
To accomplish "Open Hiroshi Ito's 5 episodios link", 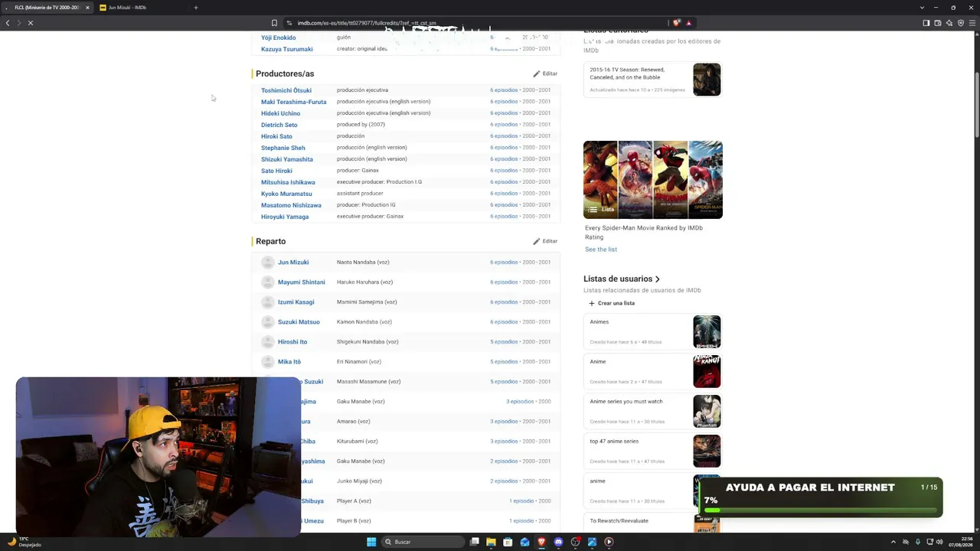I will pyautogui.click(x=504, y=342).
